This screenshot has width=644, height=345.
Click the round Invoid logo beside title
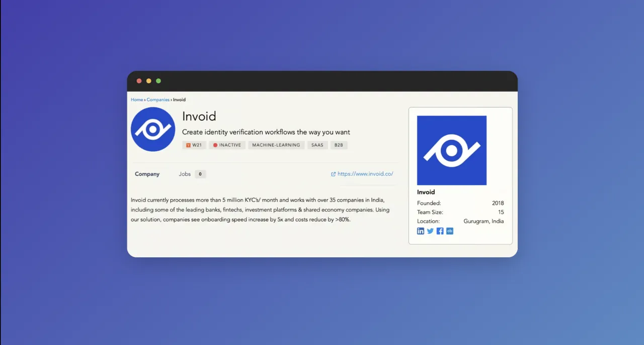tap(153, 129)
